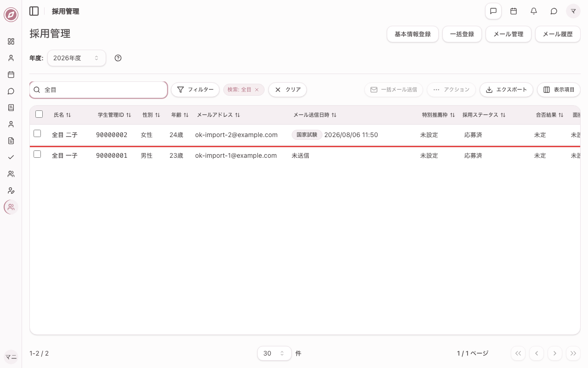Open the 2026年度 year dropdown
This screenshot has width=588, height=368.
pyautogui.click(x=77, y=58)
